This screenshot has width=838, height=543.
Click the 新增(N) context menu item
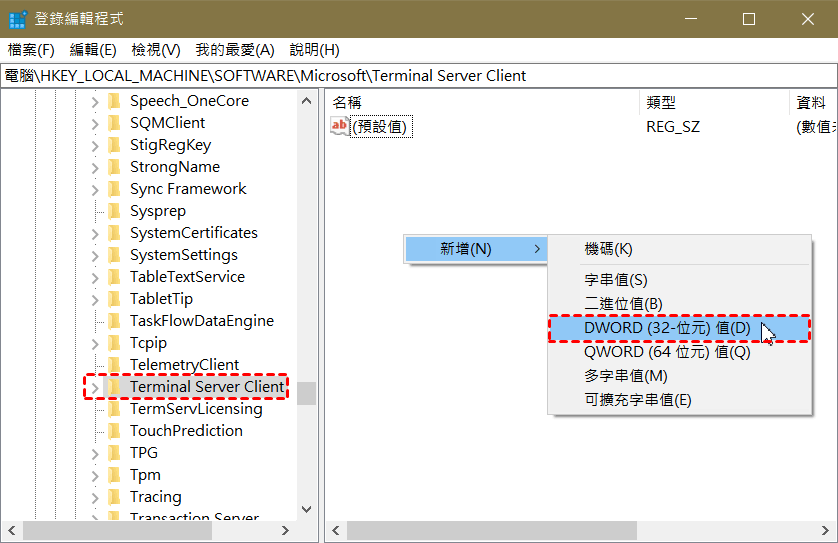pyautogui.click(x=476, y=249)
